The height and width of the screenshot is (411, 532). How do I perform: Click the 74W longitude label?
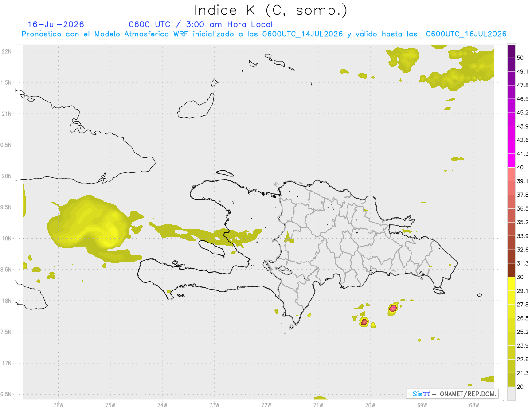coord(162,405)
